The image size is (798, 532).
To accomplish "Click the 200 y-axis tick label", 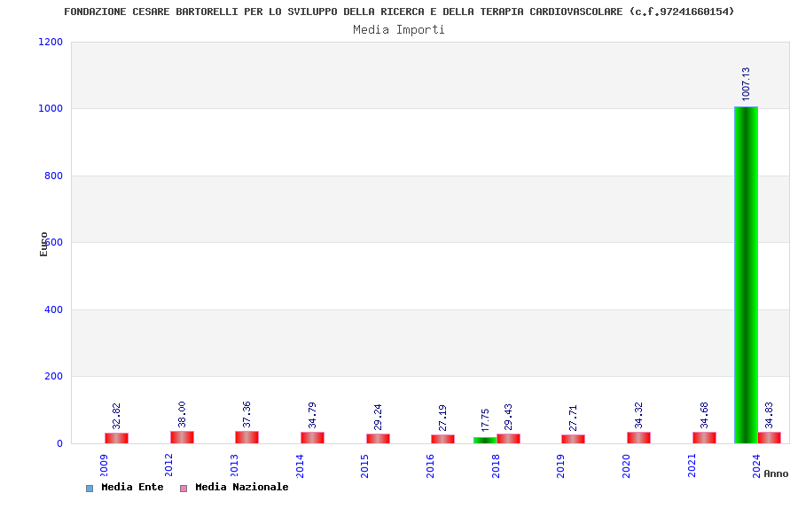I will click(53, 376).
